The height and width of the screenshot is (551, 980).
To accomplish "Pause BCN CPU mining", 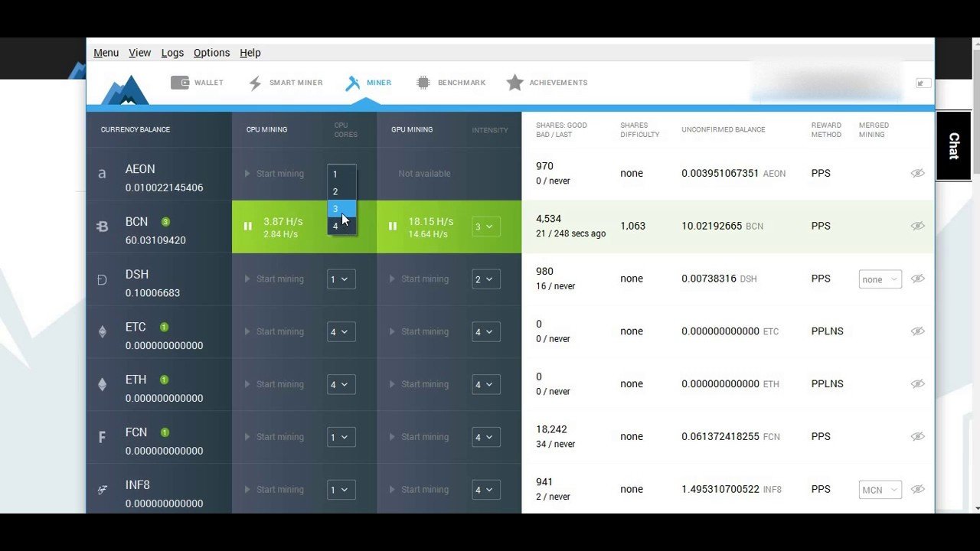I will [248, 226].
